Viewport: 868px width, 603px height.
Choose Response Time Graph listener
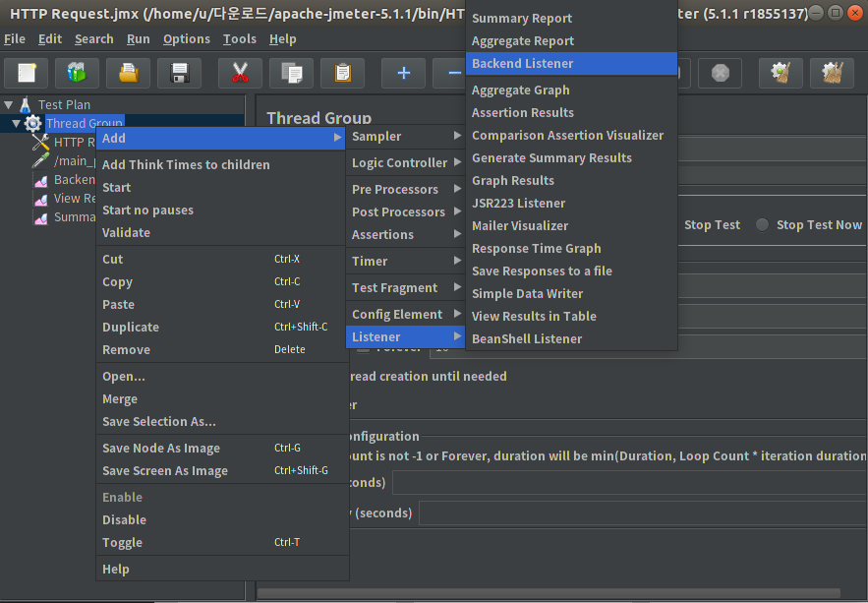coord(572,249)
